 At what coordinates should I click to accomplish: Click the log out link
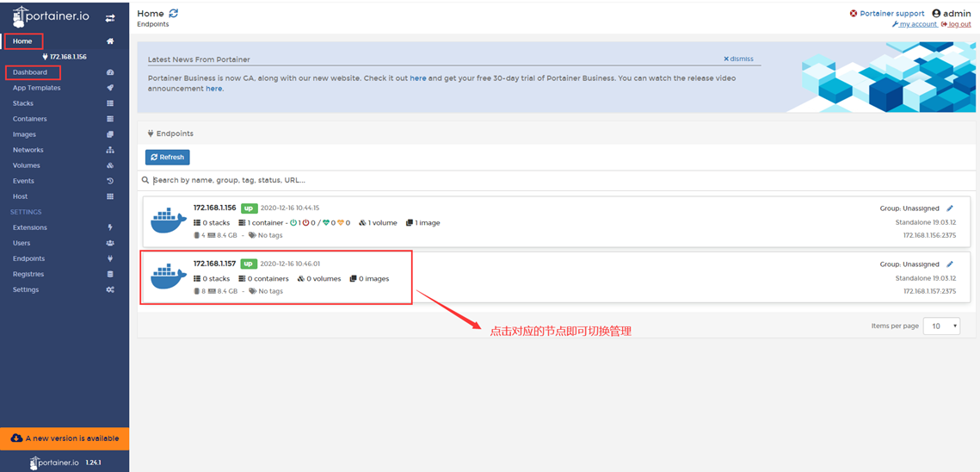956,24
